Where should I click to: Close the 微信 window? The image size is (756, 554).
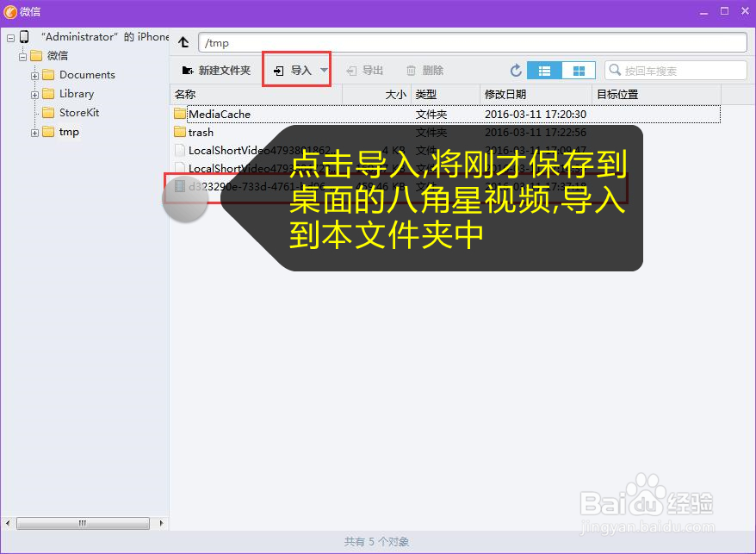pos(745,11)
